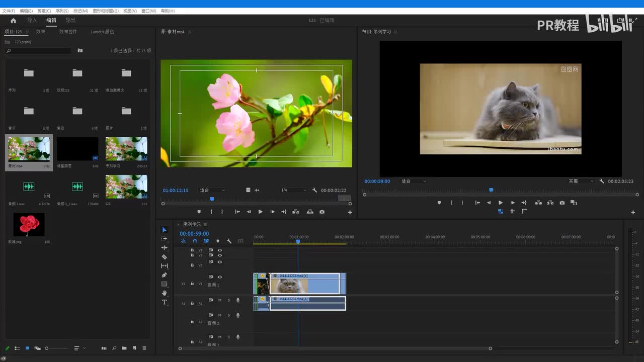644x362 pixels.
Task: Select the Razor tool in timeline toolbar
Action: [164, 257]
